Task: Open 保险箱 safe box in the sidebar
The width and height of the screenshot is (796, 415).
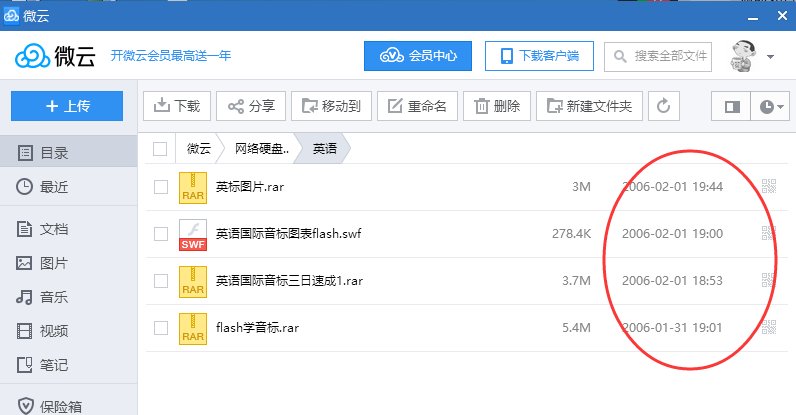Action: (x=69, y=406)
